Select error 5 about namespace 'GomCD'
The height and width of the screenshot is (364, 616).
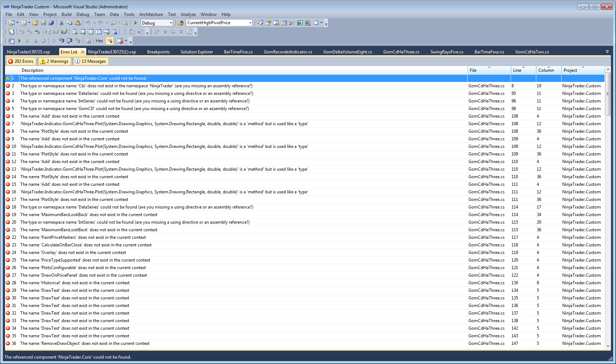click(305, 109)
